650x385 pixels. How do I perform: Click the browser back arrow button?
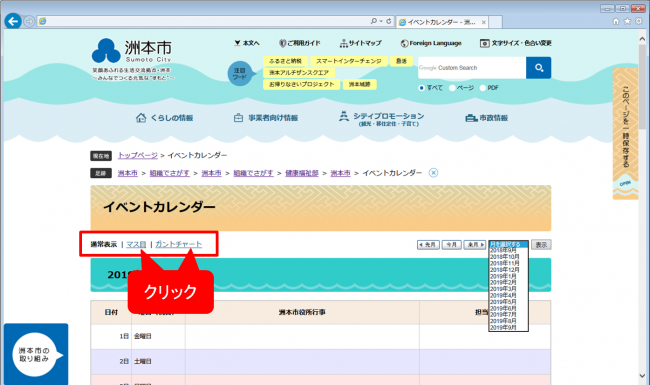point(13,21)
